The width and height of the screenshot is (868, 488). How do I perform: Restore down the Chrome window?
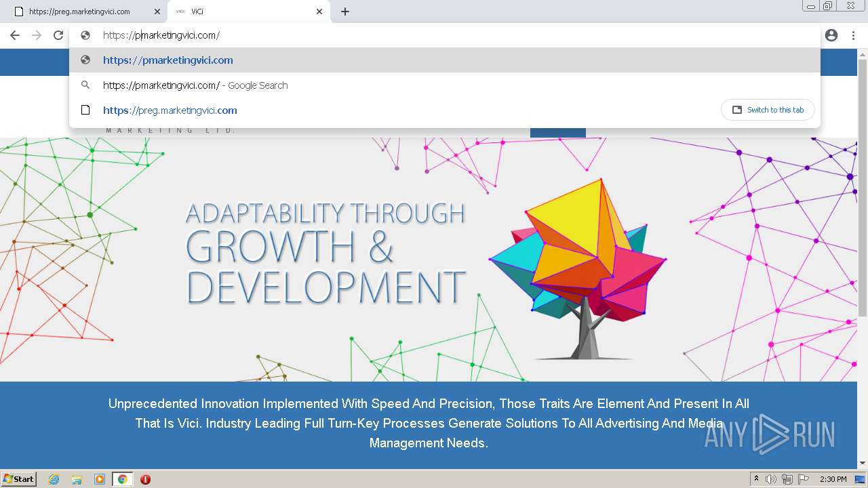pyautogui.click(x=828, y=6)
